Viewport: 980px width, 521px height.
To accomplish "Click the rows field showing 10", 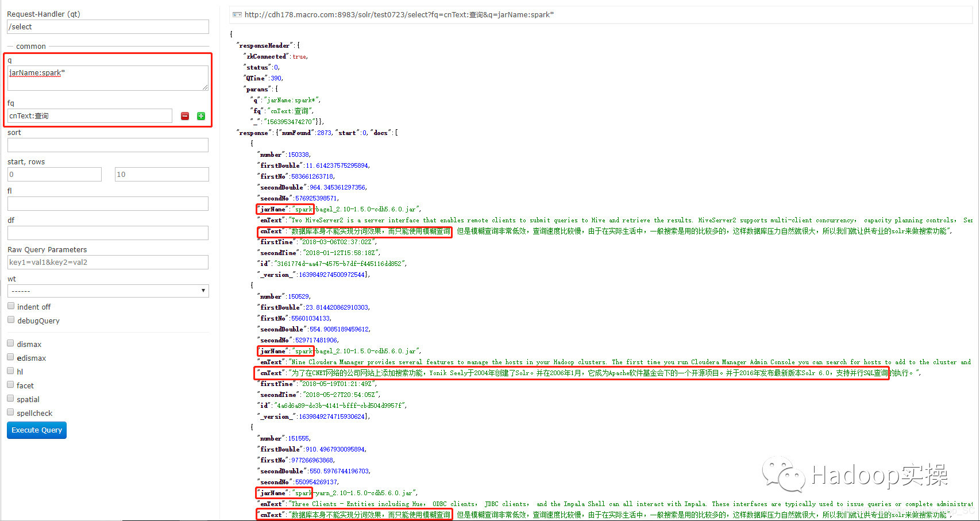I will 162,175.
